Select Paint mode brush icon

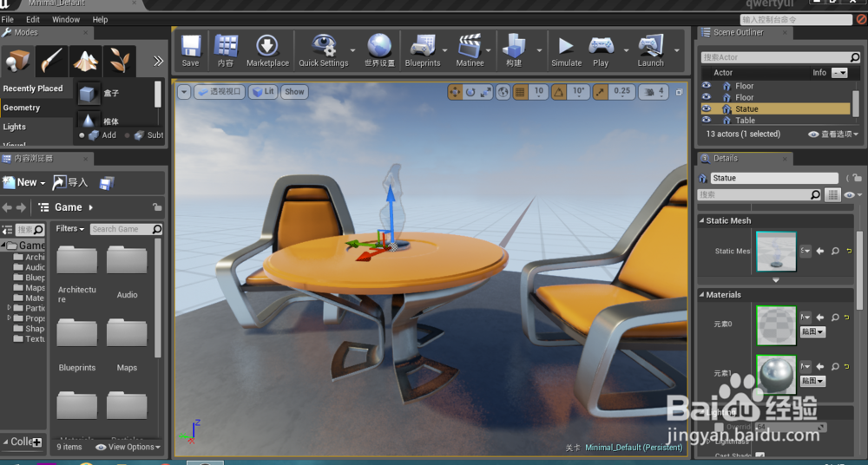pos(51,61)
